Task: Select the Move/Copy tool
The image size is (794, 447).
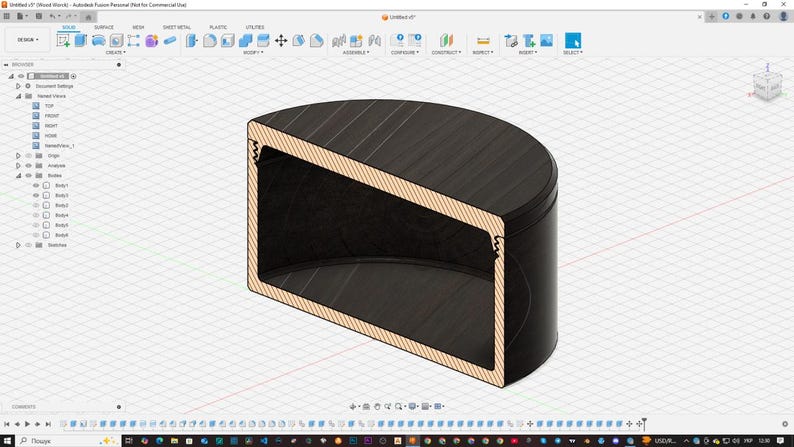Action: (281, 40)
